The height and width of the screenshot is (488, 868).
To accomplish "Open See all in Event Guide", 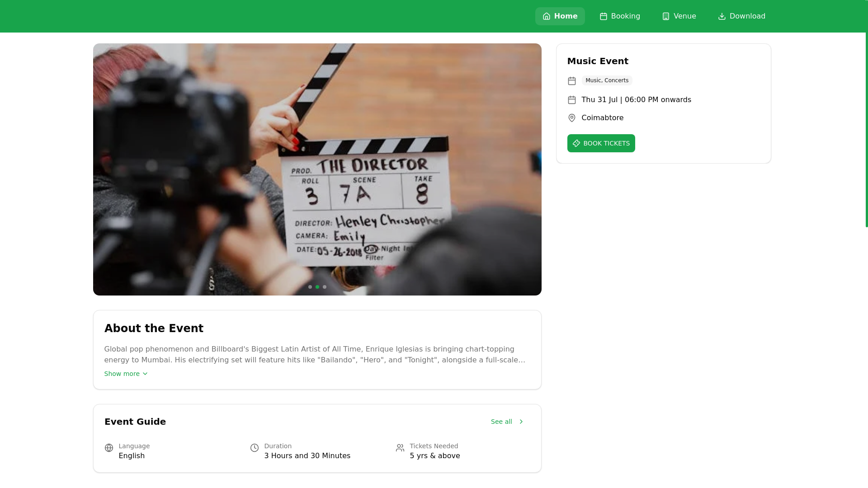I will coord(507,422).
